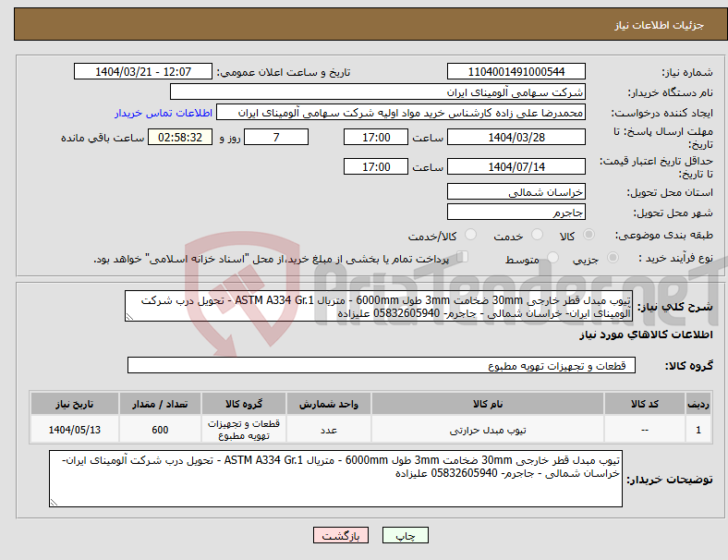Click the need number field 1104001491000544
728x560 pixels.
(x=516, y=71)
